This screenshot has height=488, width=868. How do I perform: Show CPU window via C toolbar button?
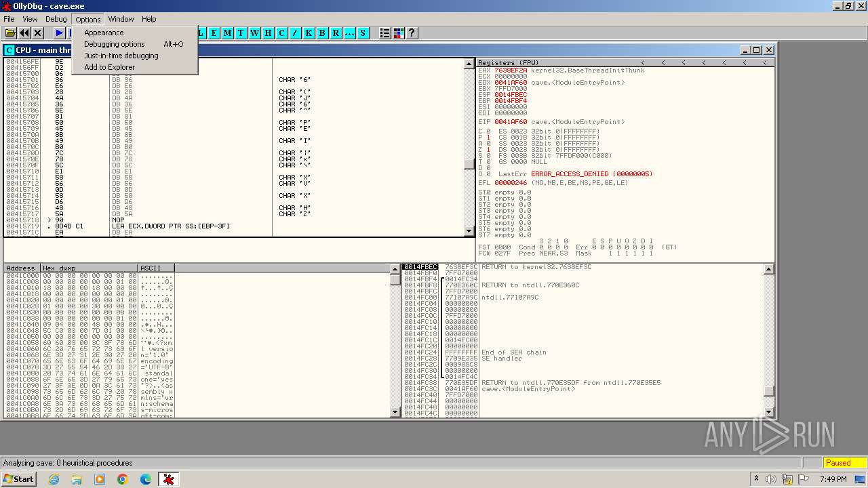[x=281, y=33]
